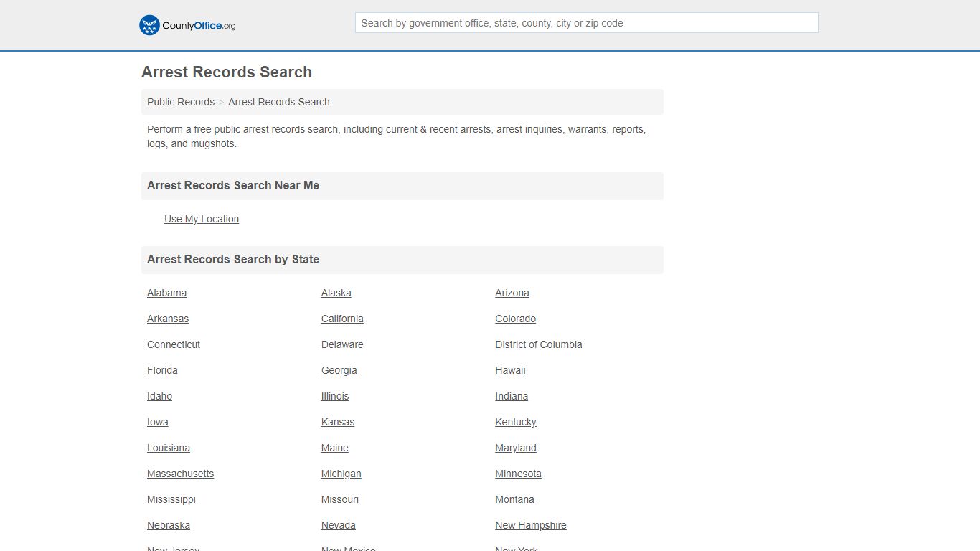
Task: Select the Arrest Records Search breadcrumb
Action: click(x=279, y=102)
